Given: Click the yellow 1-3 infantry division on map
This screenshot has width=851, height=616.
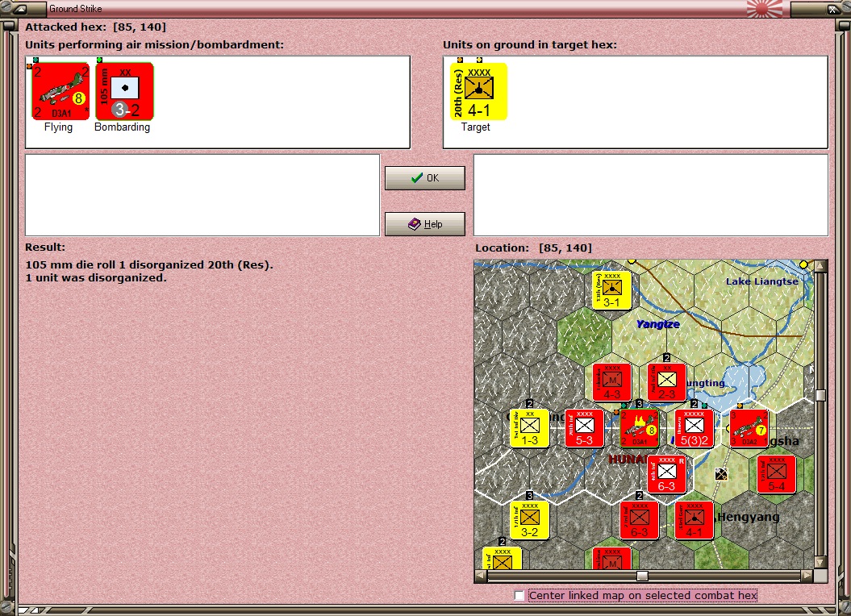Looking at the screenshot, I should 530,429.
